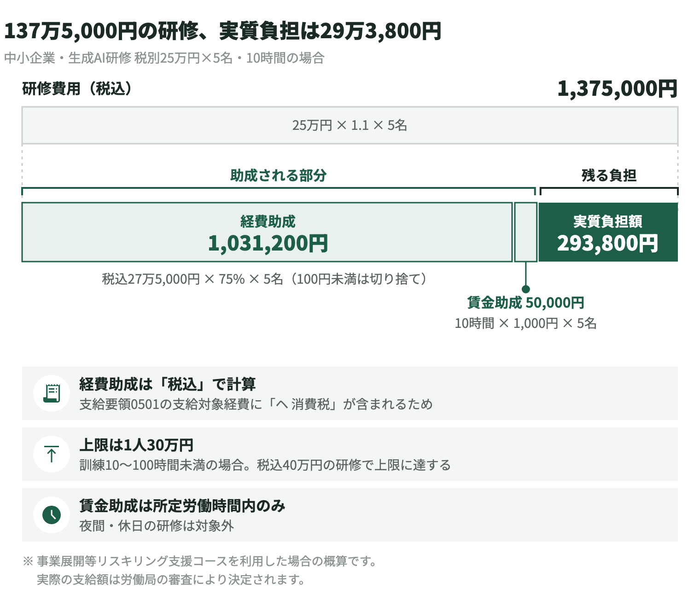Click the text 夜間・休日の研修は対象外
This screenshot has height=613, width=700.
coord(157,526)
